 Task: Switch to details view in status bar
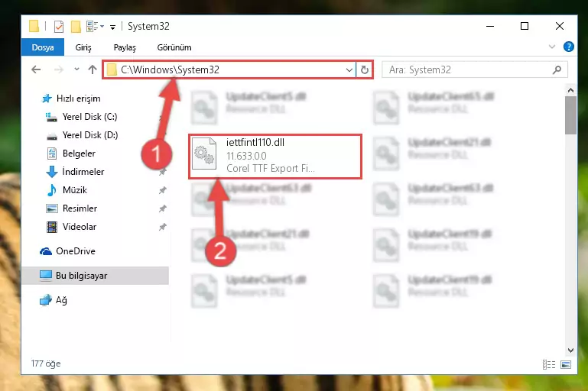[x=549, y=364]
